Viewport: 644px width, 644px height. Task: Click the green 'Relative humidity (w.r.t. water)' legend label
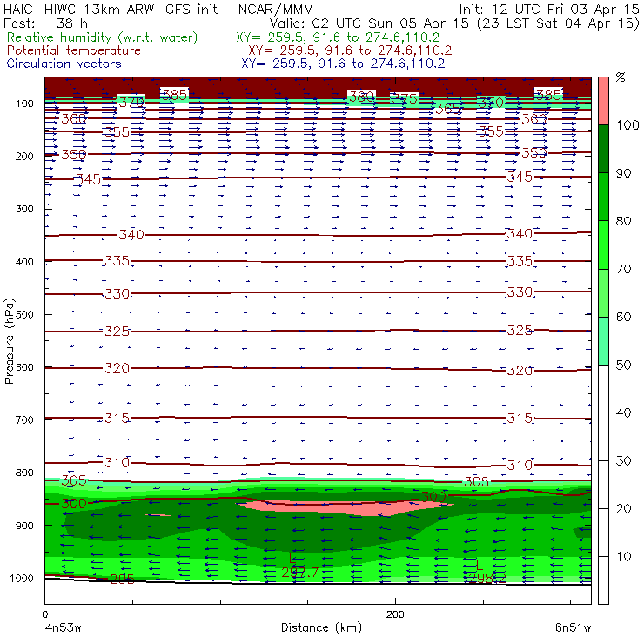coord(103,37)
